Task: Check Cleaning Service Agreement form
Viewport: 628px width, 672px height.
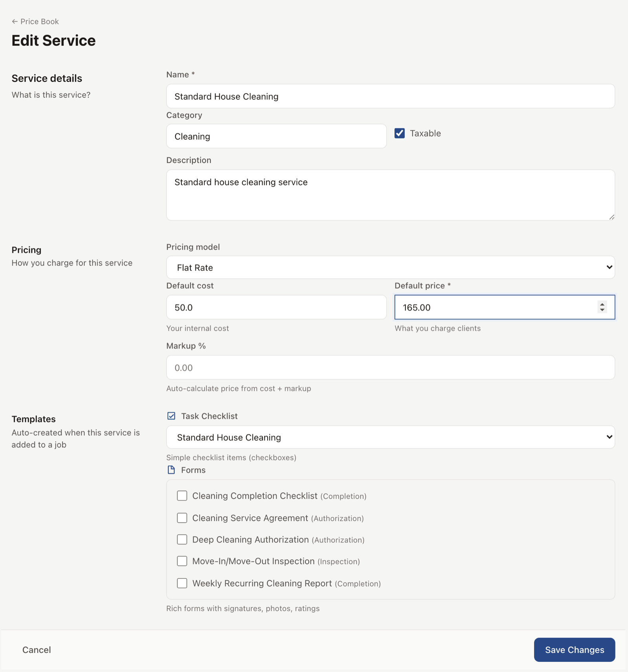Action: coord(182,518)
